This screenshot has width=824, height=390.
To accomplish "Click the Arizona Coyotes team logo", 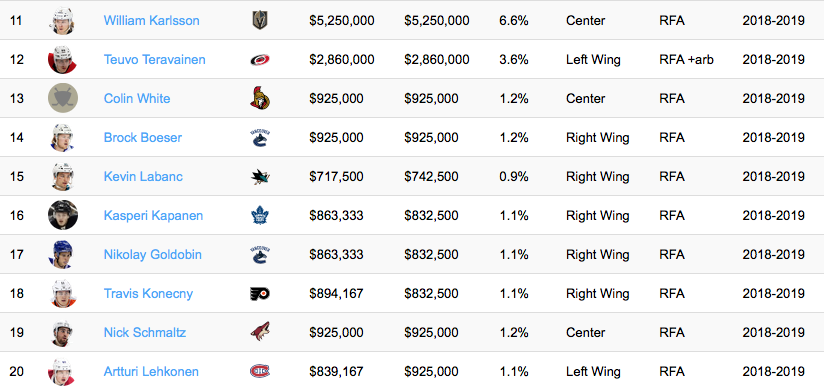I will pyautogui.click(x=260, y=332).
